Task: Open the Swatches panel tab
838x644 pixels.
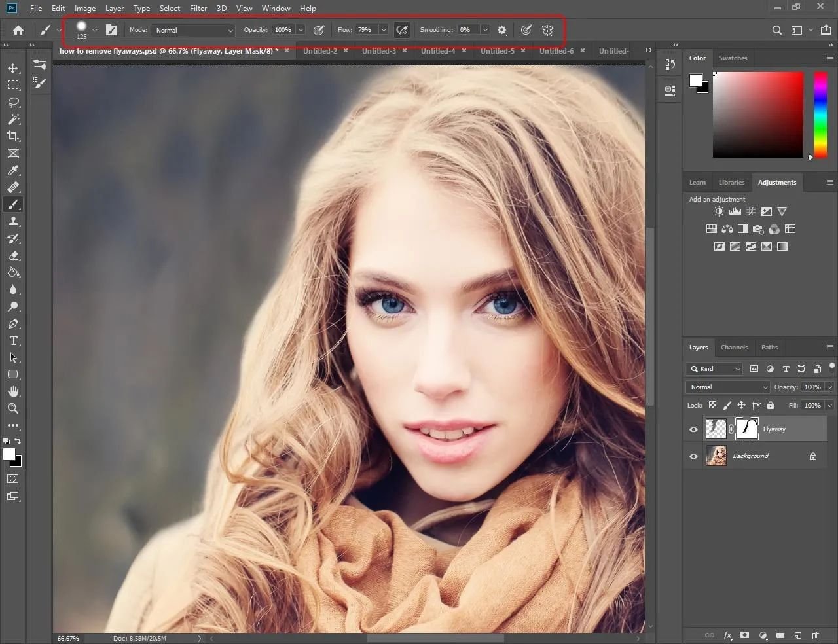Action: [x=733, y=58]
